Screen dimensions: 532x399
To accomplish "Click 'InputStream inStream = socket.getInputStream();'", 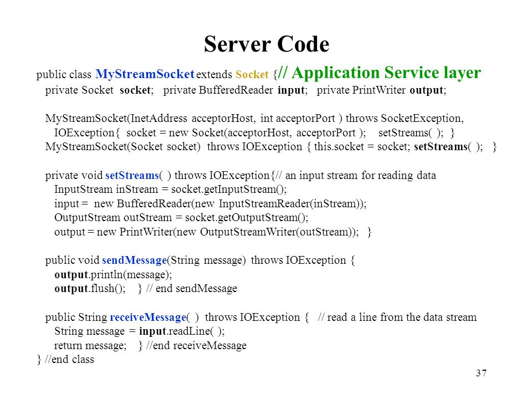I will click(170, 189).
